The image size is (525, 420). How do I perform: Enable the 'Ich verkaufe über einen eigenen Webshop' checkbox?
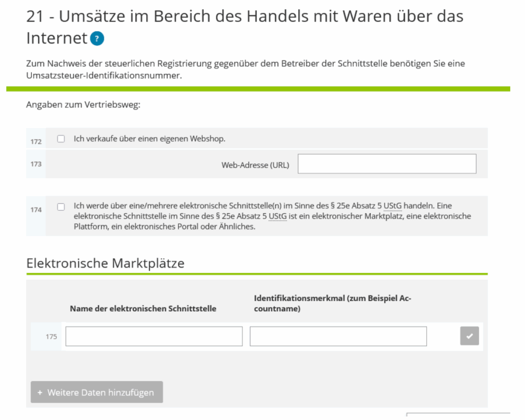[62, 139]
